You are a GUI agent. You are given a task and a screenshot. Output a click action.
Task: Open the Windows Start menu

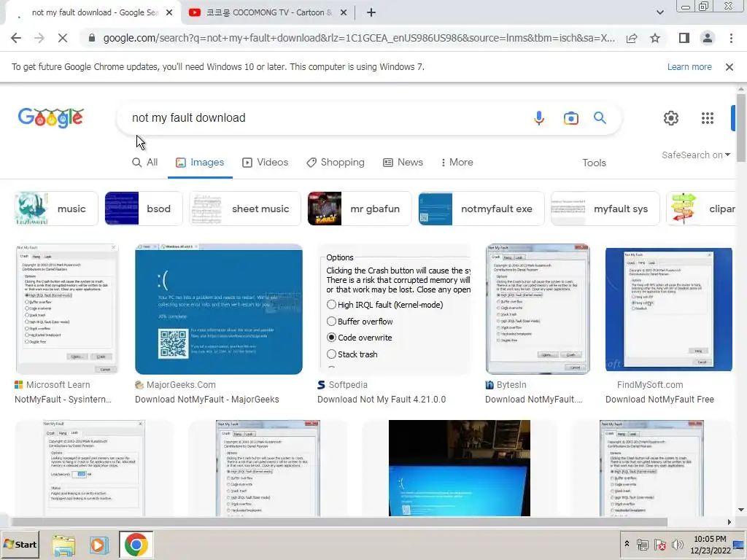click(20, 544)
